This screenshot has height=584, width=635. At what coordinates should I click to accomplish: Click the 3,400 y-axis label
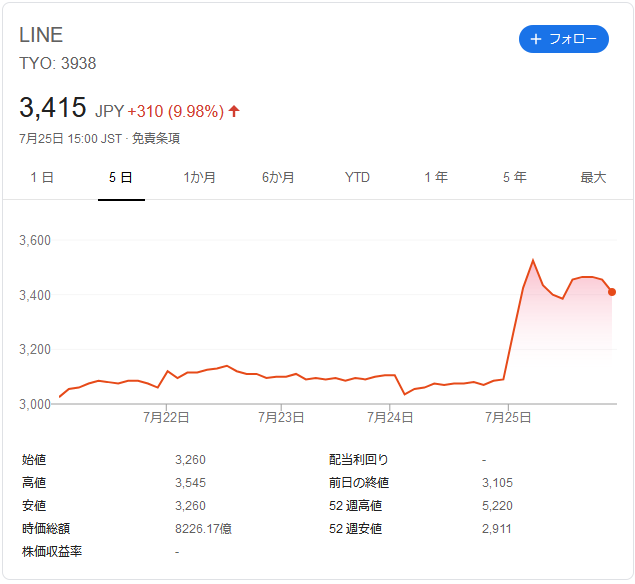pos(35,295)
